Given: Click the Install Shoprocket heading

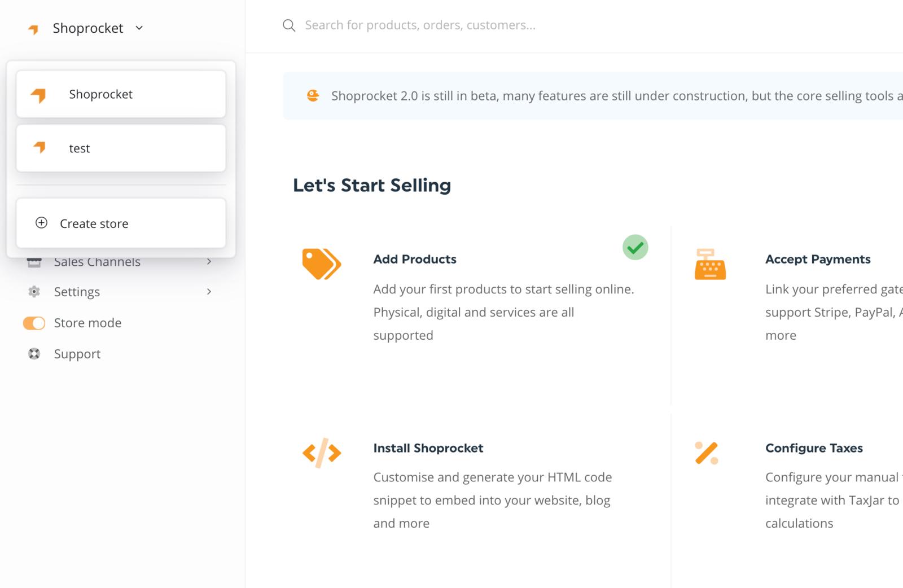Looking at the screenshot, I should (x=428, y=448).
